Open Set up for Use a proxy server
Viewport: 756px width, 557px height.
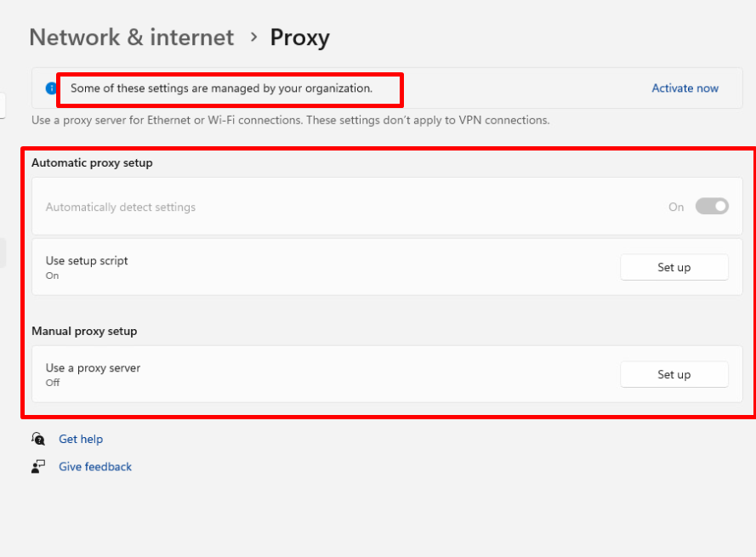pyautogui.click(x=674, y=374)
